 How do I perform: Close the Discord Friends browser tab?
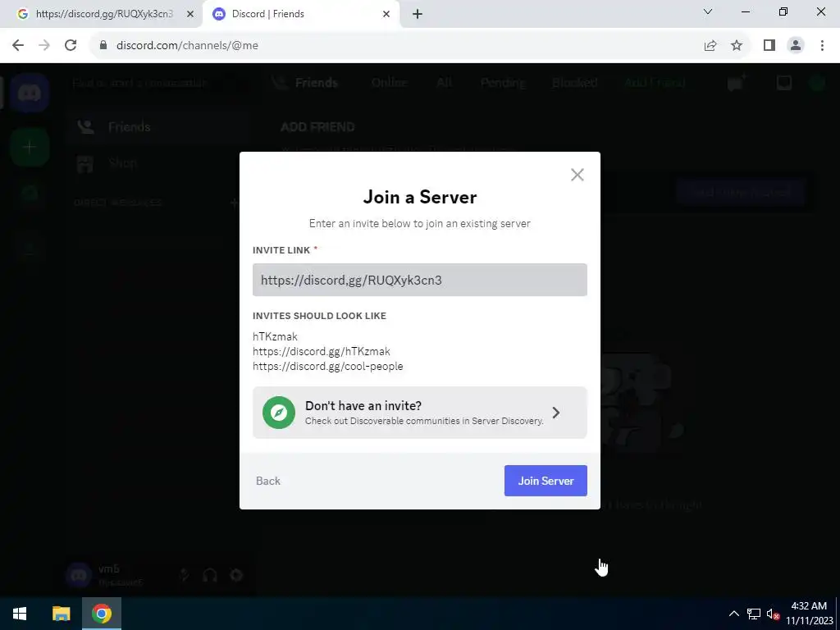click(x=386, y=14)
